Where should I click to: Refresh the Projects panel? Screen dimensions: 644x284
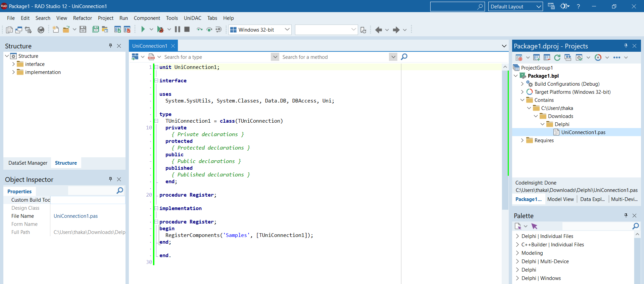[x=557, y=57]
